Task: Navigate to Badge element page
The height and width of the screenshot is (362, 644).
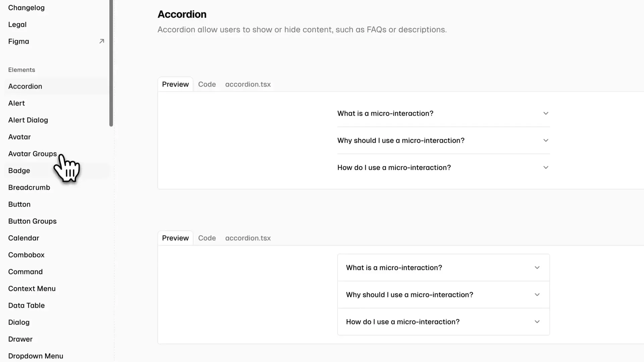Action: click(x=19, y=171)
